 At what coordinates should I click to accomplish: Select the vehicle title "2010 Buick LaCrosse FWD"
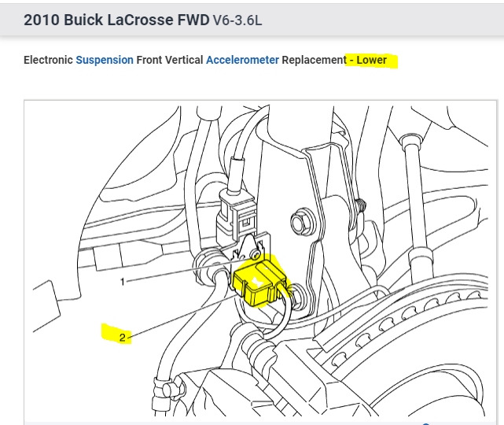point(116,20)
